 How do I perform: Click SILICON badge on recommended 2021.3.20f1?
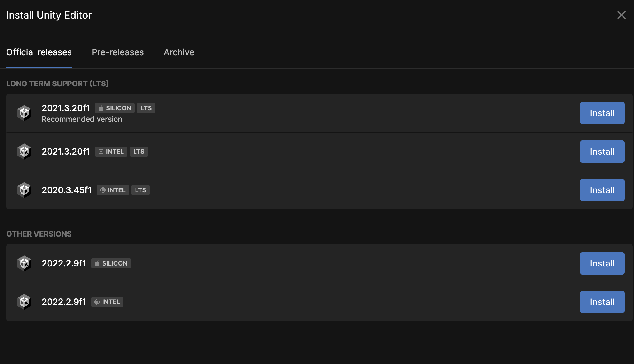tap(115, 108)
